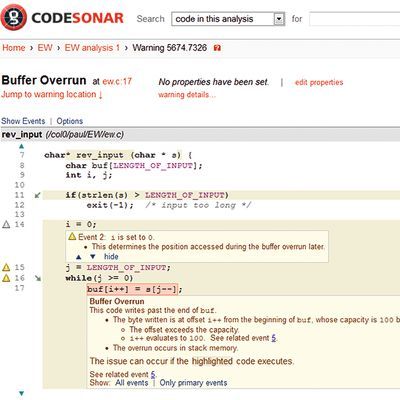Click the CodeSonar logo icon

tap(13, 17)
